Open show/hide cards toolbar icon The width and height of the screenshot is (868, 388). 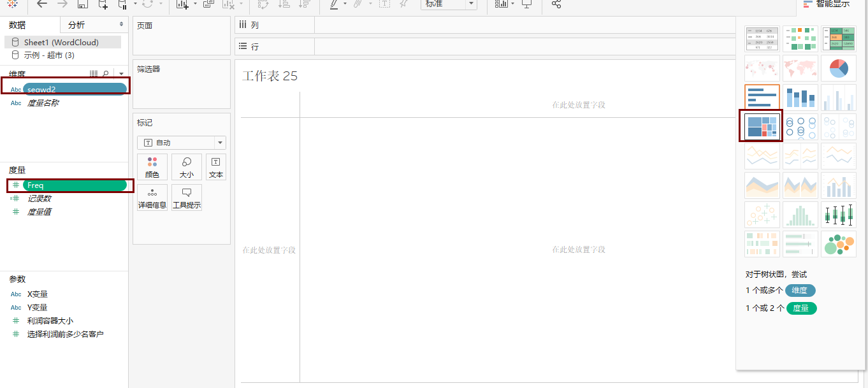[501, 4]
